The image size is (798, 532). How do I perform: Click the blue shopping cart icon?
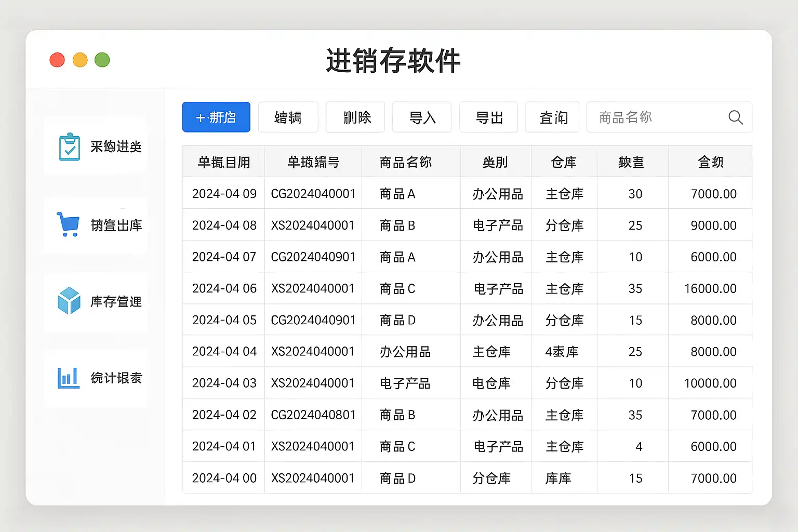click(x=68, y=224)
